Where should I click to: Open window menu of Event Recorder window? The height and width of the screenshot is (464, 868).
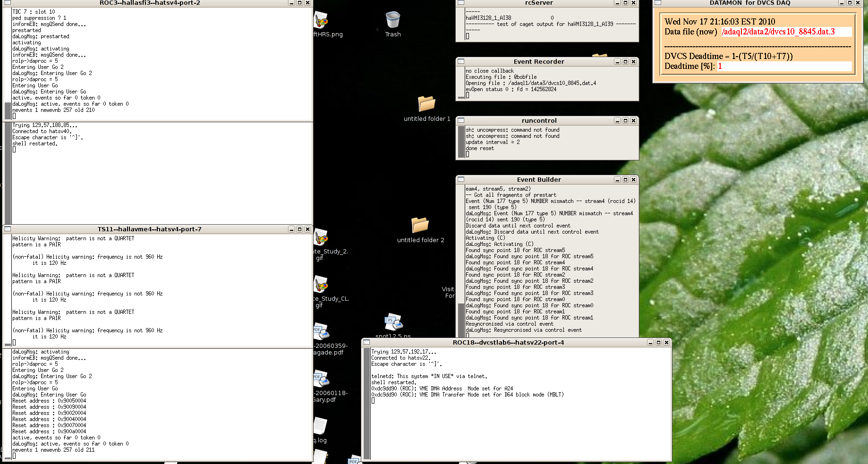click(x=461, y=61)
